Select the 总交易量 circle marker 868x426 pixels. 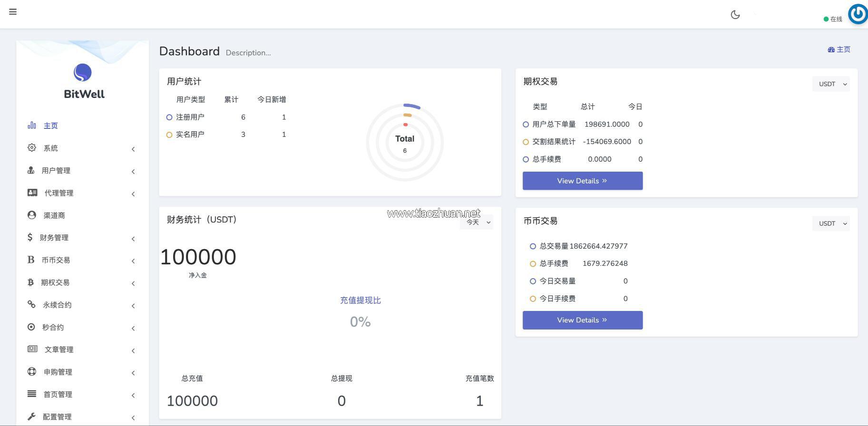533,246
